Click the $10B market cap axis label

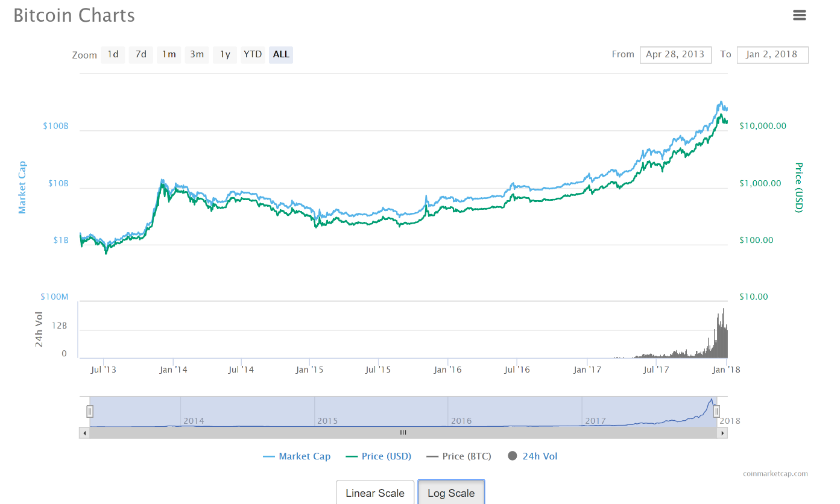click(58, 183)
